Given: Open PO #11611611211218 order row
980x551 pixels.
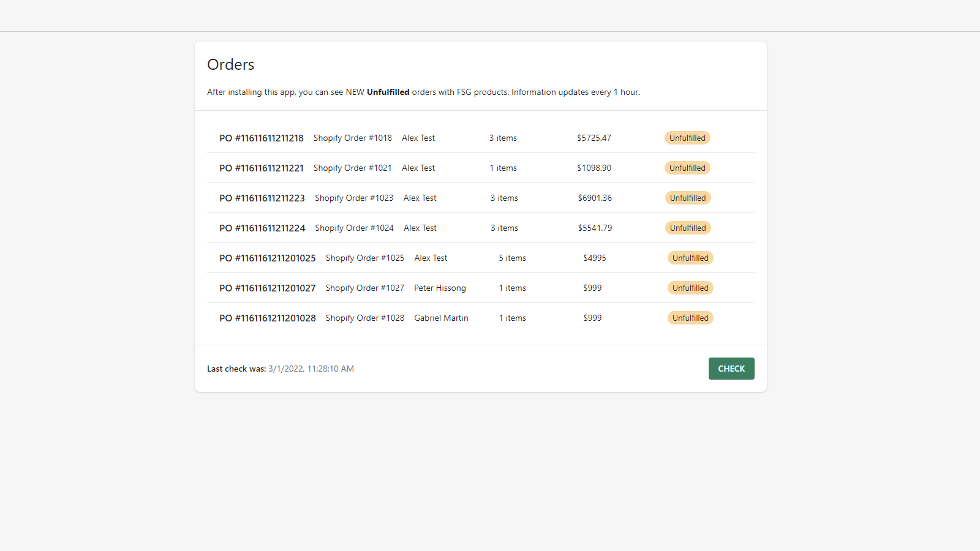Looking at the screenshot, I should 262,138.
